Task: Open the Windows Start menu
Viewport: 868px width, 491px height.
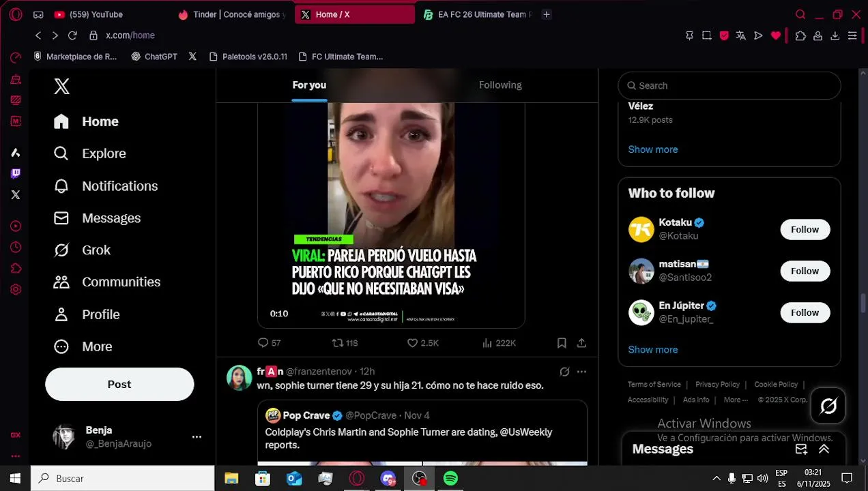Action: [15, 478]
